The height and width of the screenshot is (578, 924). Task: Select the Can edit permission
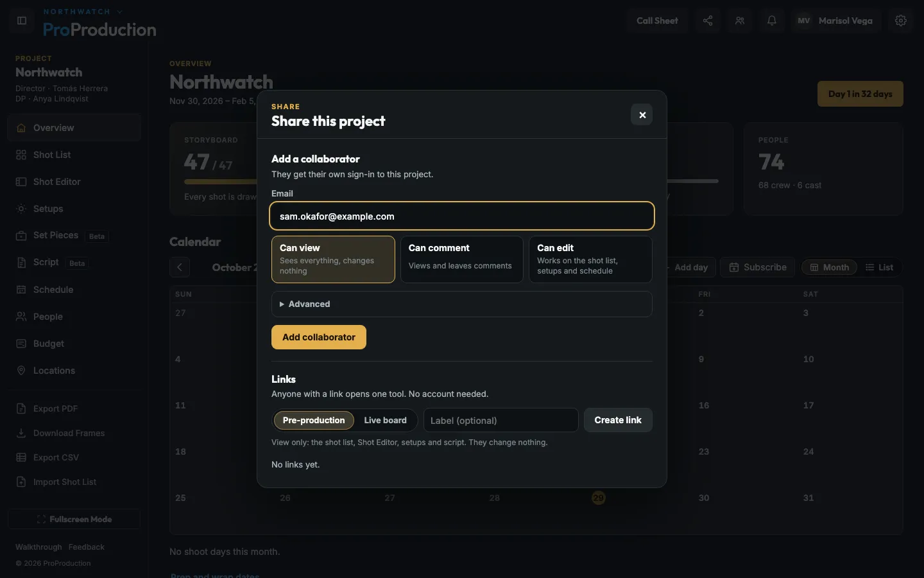click(x=590, y=259)
